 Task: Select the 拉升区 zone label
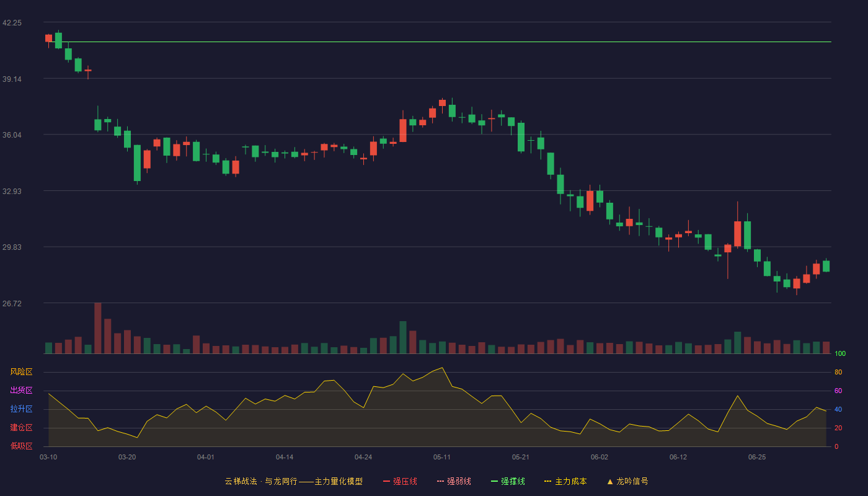coord(21,409)
